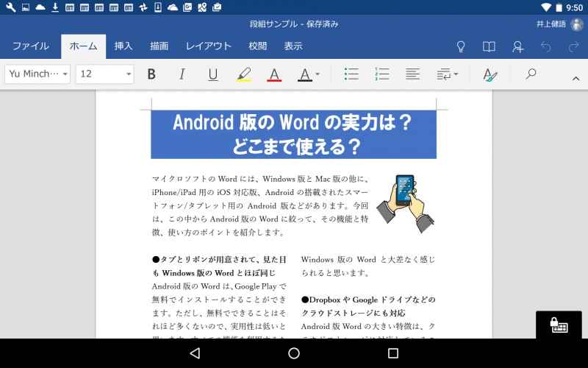Click the Find magnifier icon

(531, 74)
